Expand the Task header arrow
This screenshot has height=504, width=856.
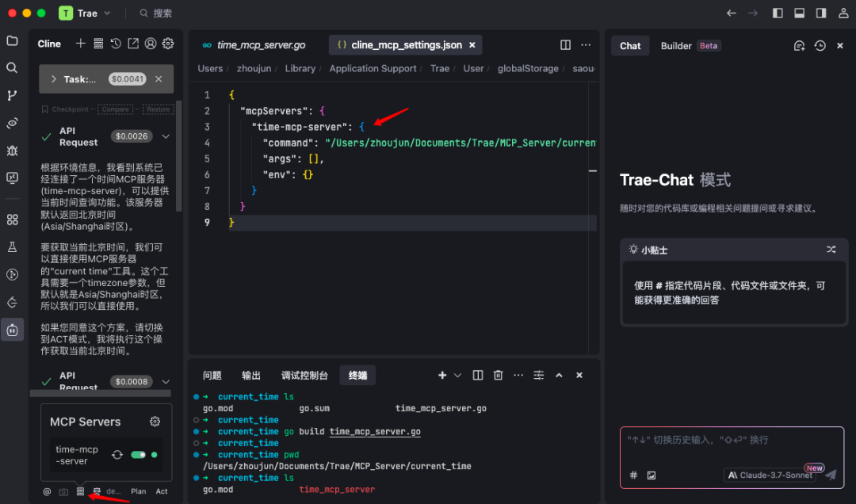[x=53, y=79]
